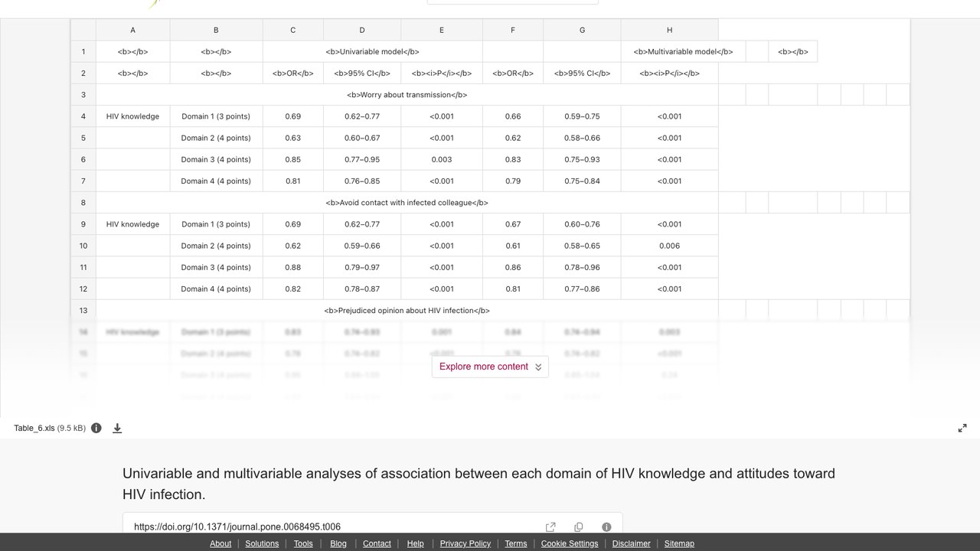Open the Sitemap footer link

(679, 543)
